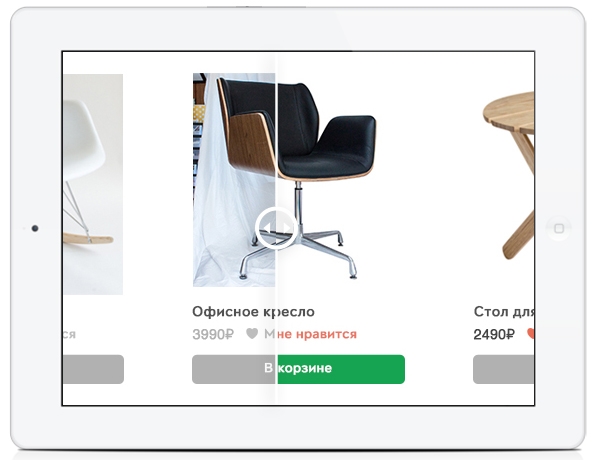The height and width of the screenshot is (460, 600).
Task: Click the gray cart button under the wooden table
Action: pyautogui.click(x=504, y=369)
